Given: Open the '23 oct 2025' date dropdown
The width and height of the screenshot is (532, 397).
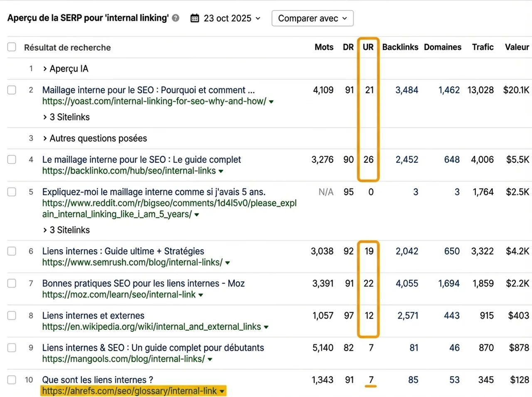Looking at the screenshot, I should [227, 18].
